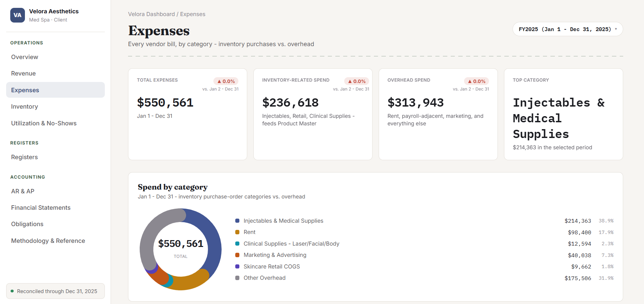The width and height of the screenshot is (644, 304).
Task: Click the $12,594 Clinical Supplies amount
Action: pos(579,244)
